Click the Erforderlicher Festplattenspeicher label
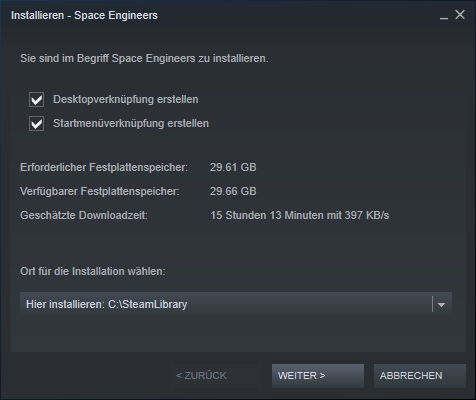The height and width of the screenshot is (400, 476). tap(104, 167)
